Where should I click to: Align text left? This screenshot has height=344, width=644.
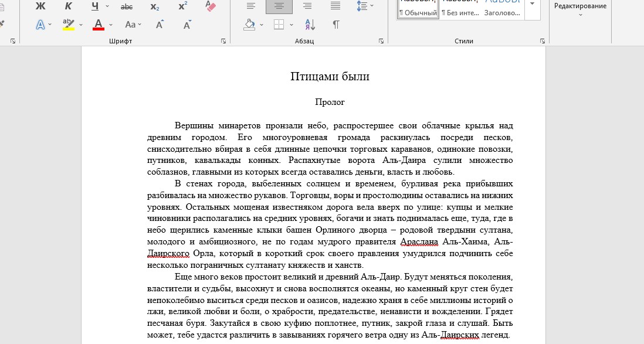click(x=251, y=6)
